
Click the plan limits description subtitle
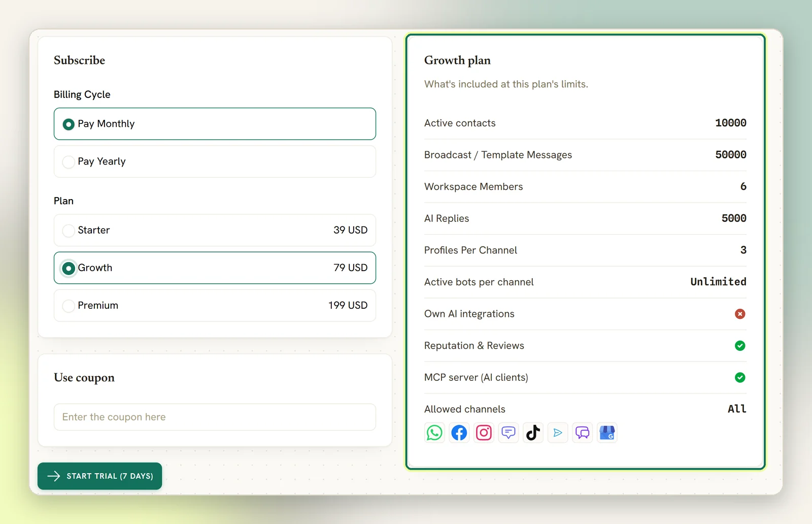click(x=506, y=84)
